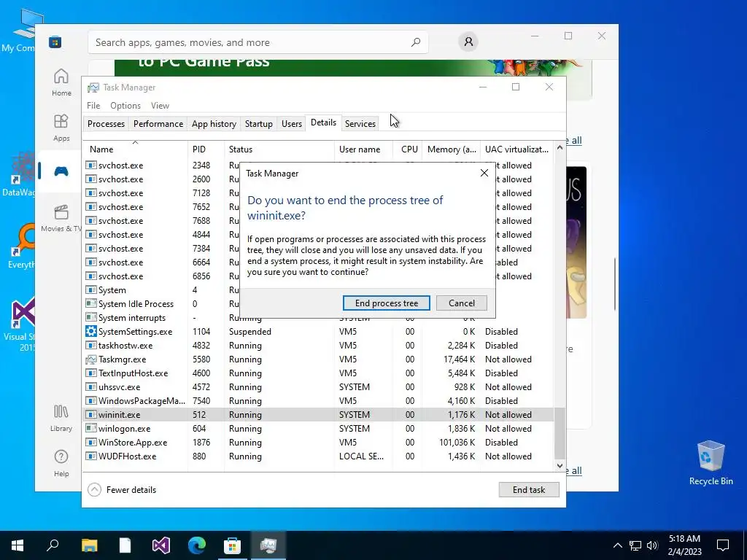Switch to the Processes tab
The image size is (747, 560).
[106, 123]
